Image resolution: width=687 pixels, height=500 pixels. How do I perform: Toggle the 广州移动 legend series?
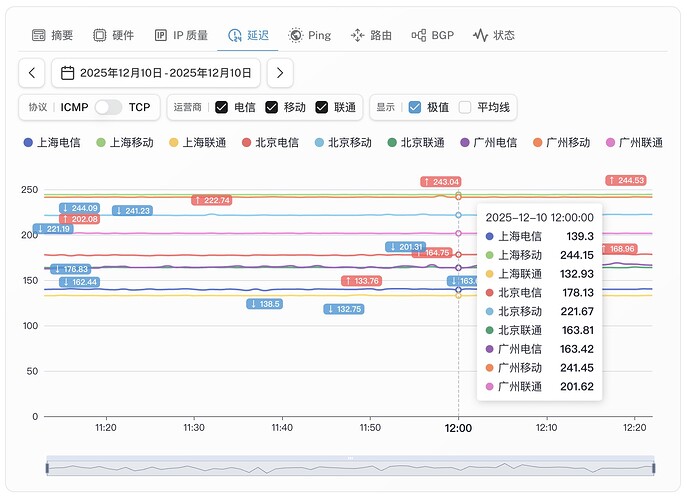tap(561, 142)
